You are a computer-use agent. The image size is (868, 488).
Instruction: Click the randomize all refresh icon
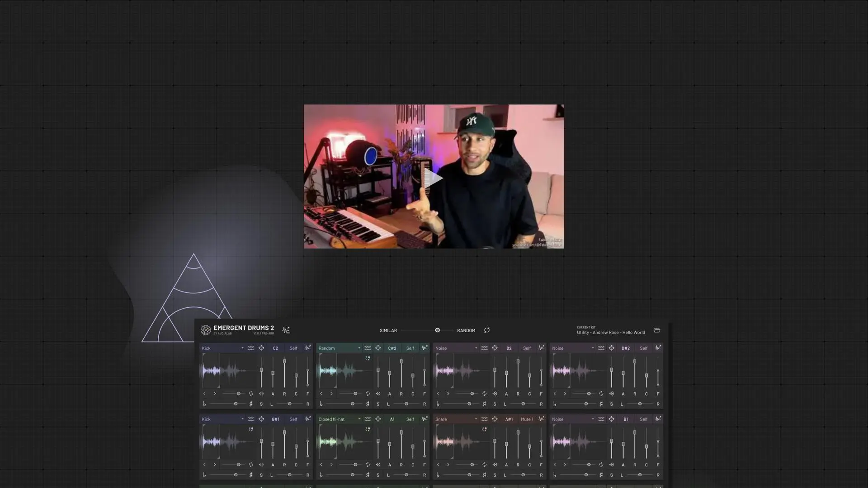pos(487,330)
